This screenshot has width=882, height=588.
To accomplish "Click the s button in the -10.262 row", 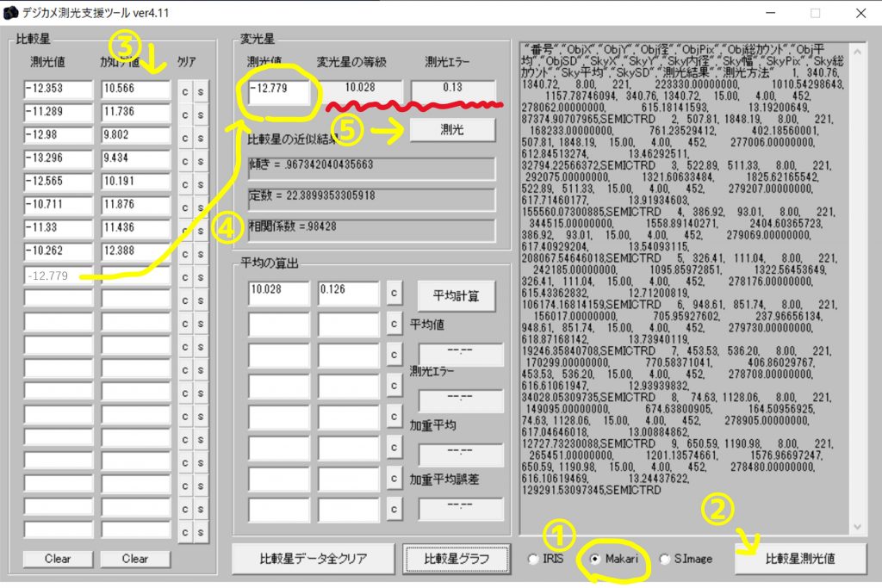I will click(x=200, y=254).
